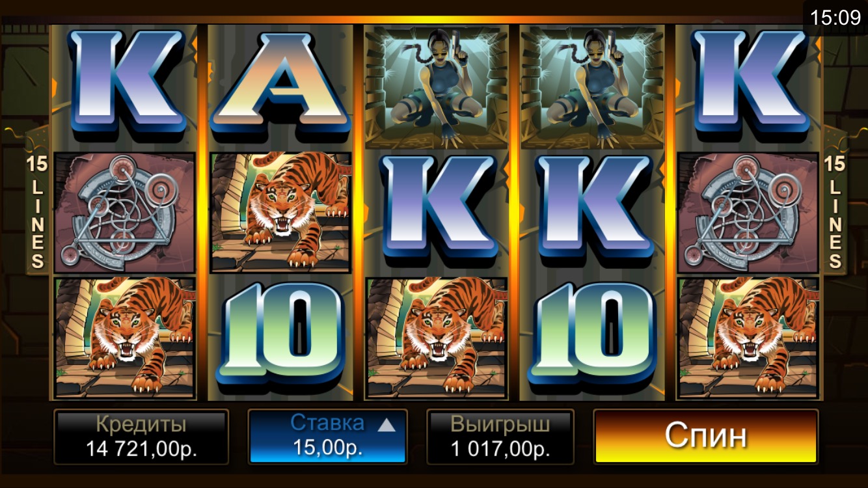Click the mechanical disc symbol on first reel
This screenshot has width=868, height=488.
[124, 212]
